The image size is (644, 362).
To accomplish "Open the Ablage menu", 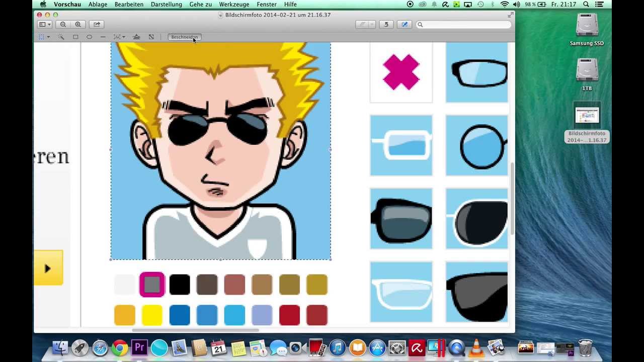I will click(x=98, y=5).
